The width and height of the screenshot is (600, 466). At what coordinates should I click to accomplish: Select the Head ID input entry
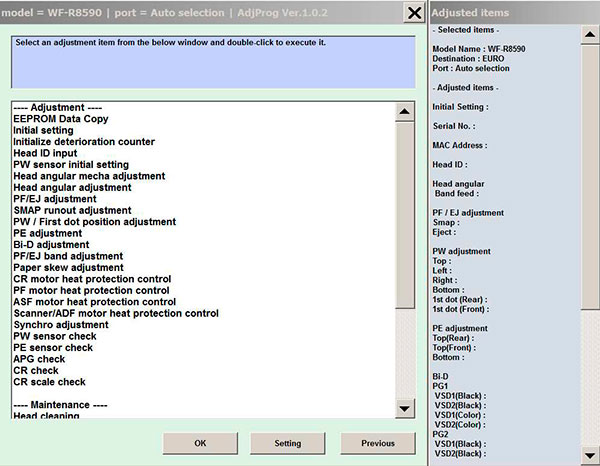(45, 153)
